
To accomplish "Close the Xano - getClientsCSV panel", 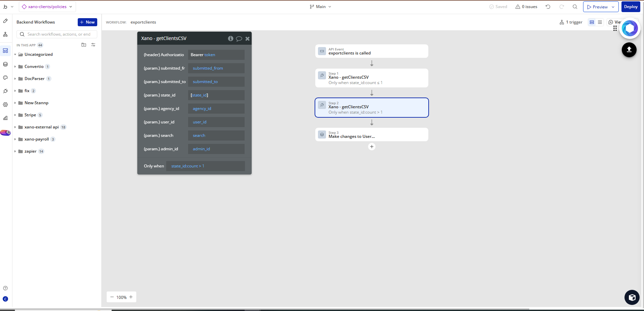I will point(248,39).
